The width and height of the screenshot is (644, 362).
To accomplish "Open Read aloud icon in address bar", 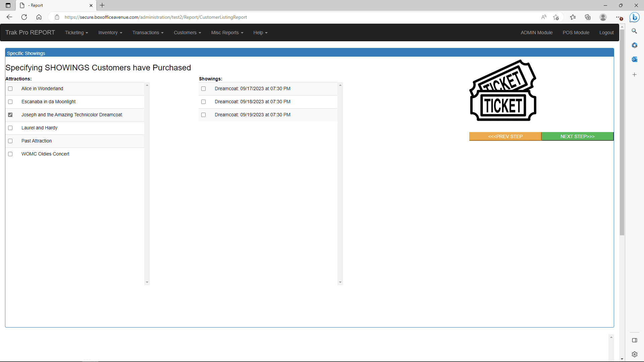I will click(x=544, y=17).
